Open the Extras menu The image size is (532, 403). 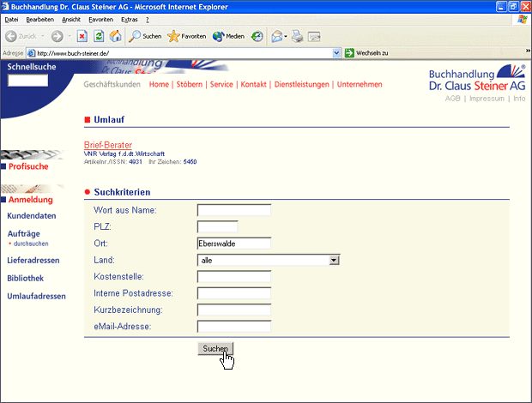pos(130,20)
